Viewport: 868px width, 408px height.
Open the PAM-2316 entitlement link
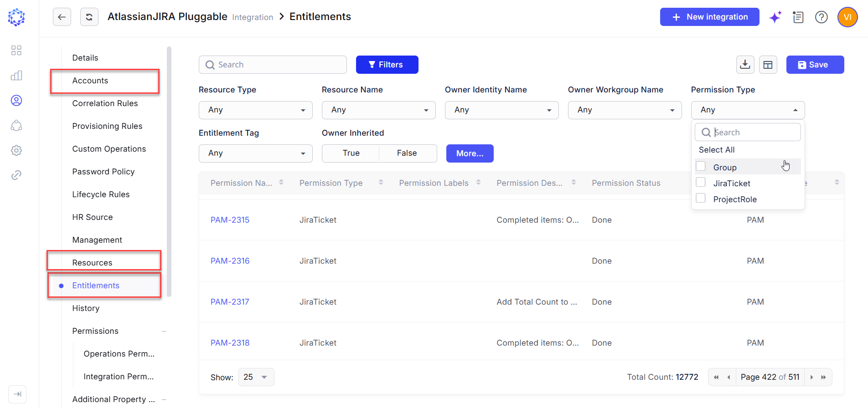230,261
